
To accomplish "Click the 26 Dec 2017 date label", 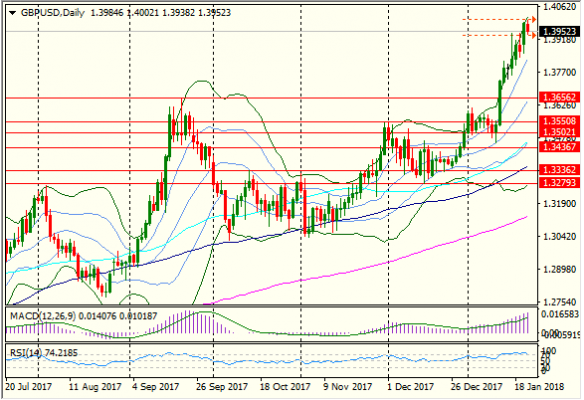I will click(x=476, y=386).
